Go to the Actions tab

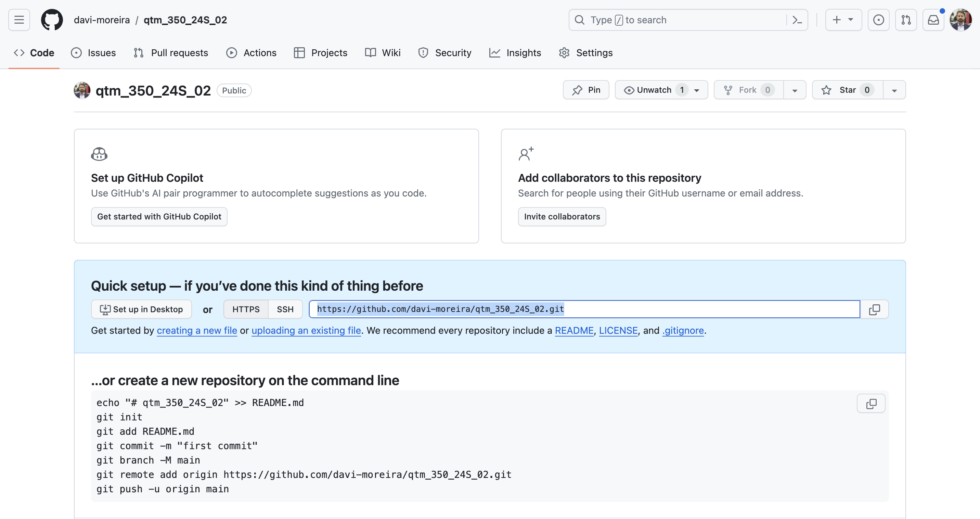(252, 53)
